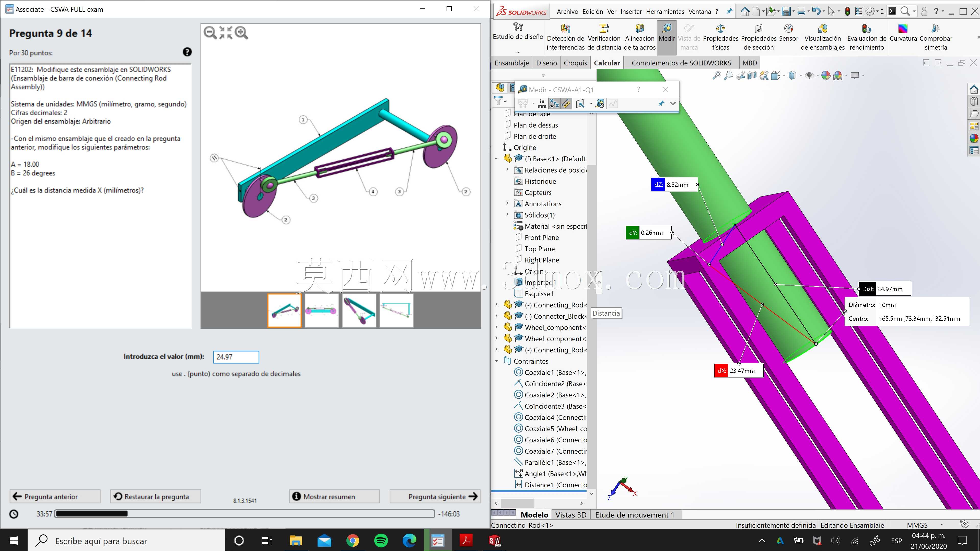980x551 pixels.
Task: Click the exam timer progress bar
Action: pyautogui.click(x=245, y=514)
